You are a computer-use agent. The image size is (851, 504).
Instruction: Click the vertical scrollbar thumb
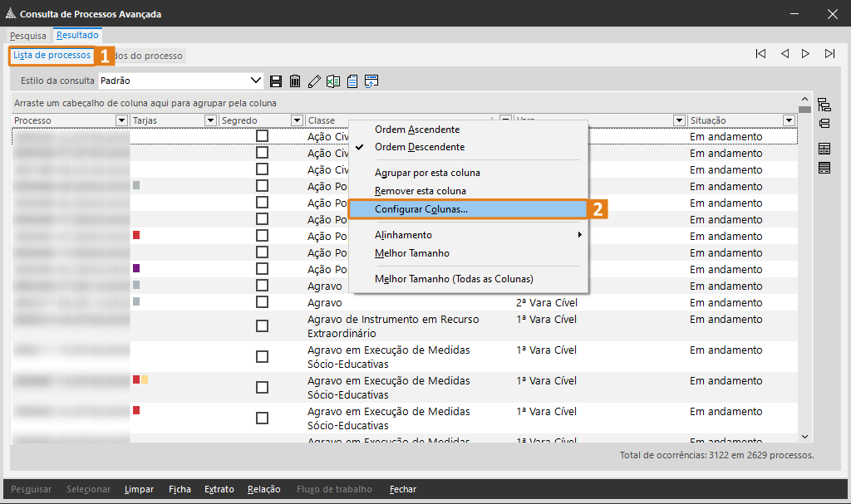point(804,110)
